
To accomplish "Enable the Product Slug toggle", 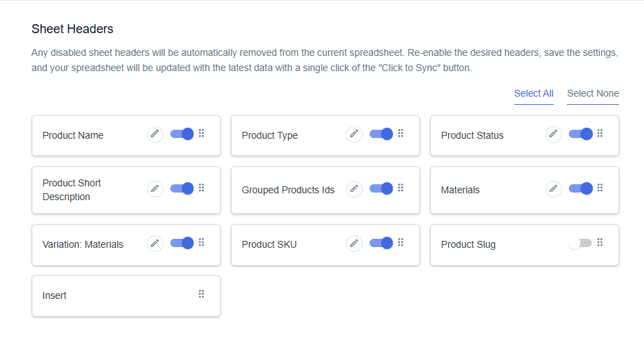I will (580, 244).
